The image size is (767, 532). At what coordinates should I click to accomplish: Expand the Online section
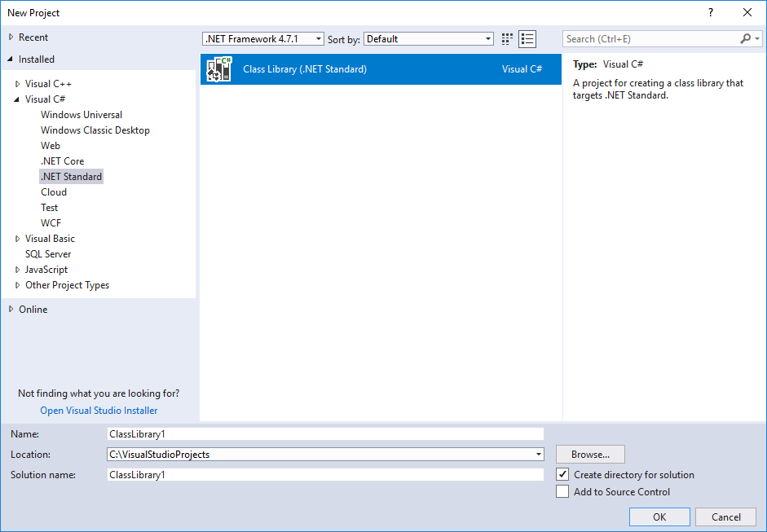pos(11,309)
